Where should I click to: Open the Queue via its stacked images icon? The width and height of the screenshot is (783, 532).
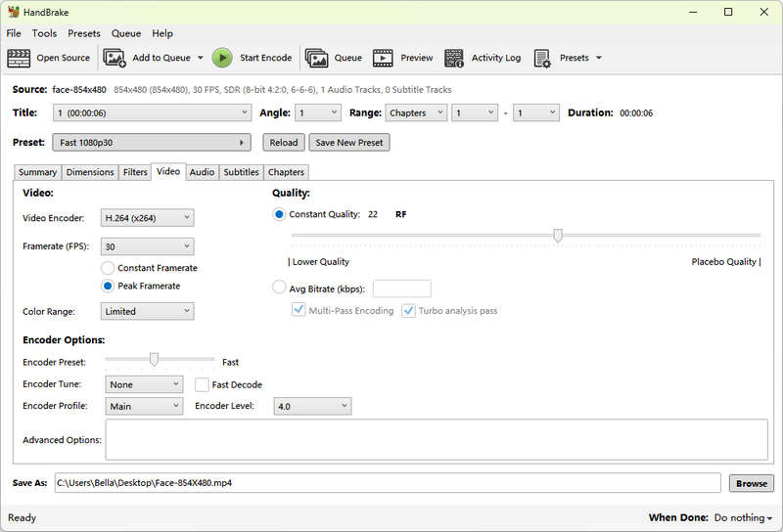pos(316,58)
